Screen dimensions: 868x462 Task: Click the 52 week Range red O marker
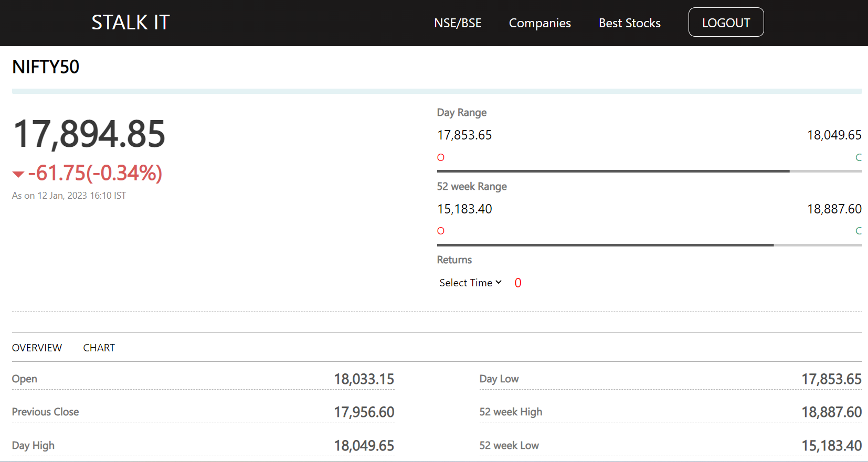pos(441,231)
